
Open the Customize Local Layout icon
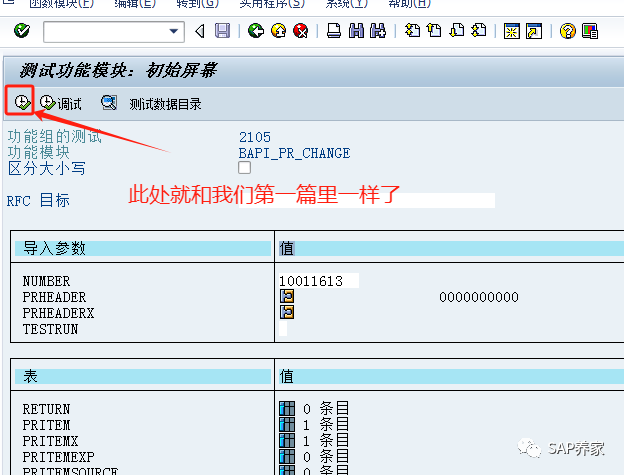coord(590,31)
